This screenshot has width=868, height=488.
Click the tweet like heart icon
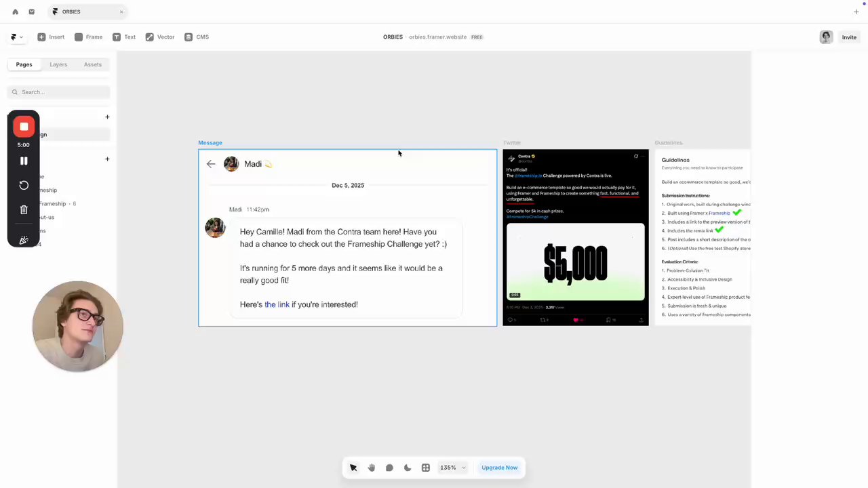pos(576,320)
